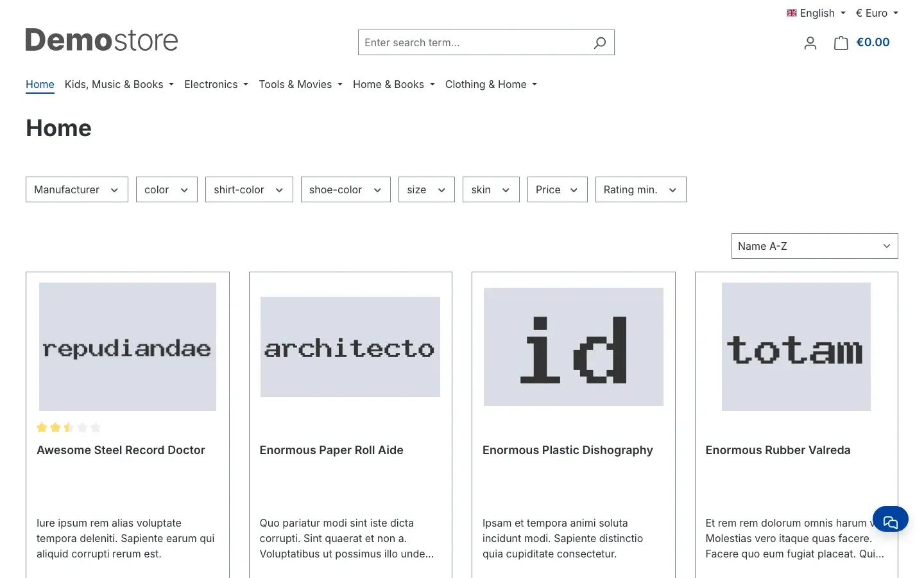Open the user account icon
The height and width of the screenshot is (578, 924).
810,43
